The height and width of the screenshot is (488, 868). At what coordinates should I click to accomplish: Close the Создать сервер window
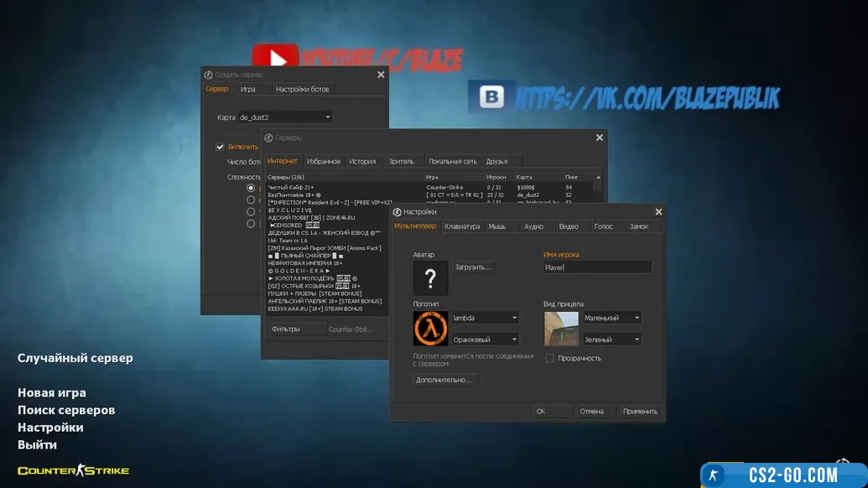[x=381, y=75]
